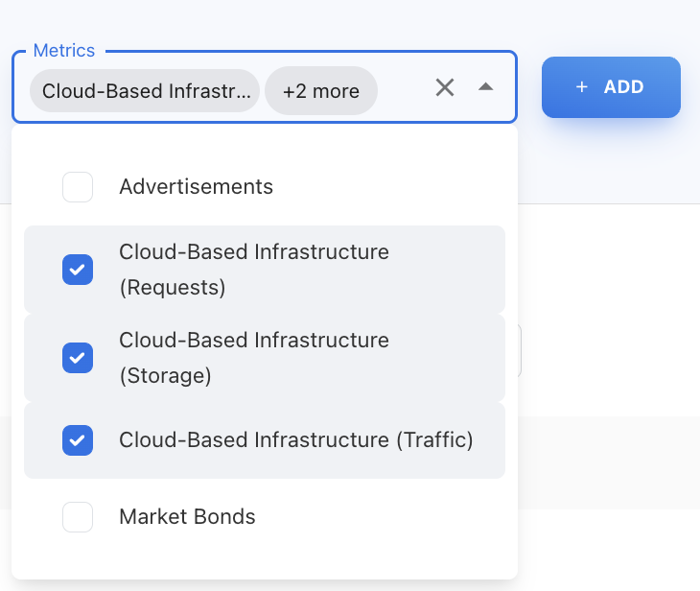Uncheck the Cloud-Based Infrastructure (Storage) checkbox
Image resolution: width=700 pixels, height=591 pixels.
click(x=78, y=358)
